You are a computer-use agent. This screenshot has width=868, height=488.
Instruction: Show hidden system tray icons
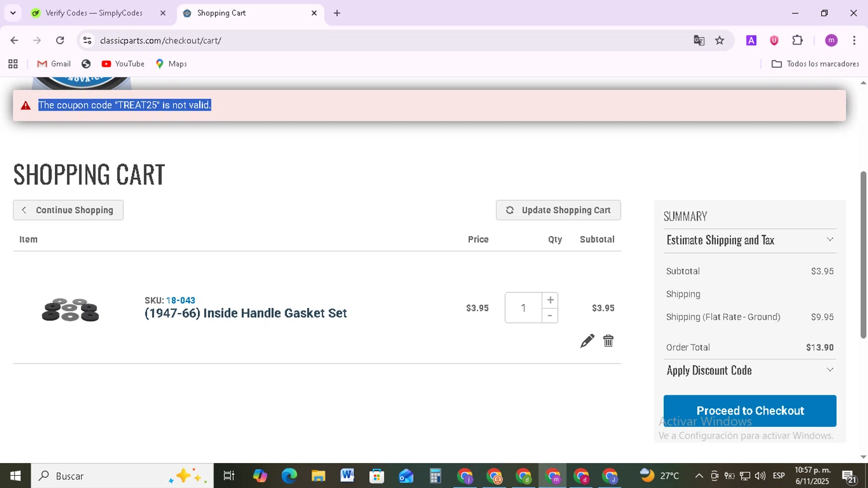[x=699, y=476]
